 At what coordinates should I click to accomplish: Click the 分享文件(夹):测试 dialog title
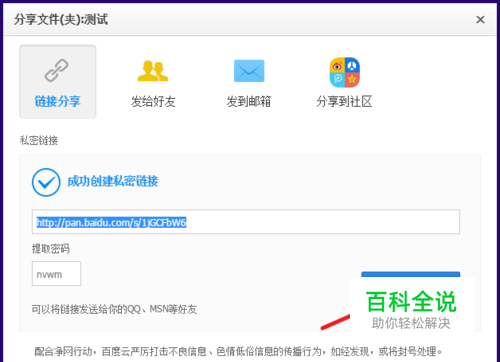tap(61, 19)
